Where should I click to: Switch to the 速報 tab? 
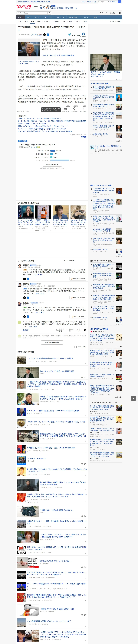click(28, 17)
